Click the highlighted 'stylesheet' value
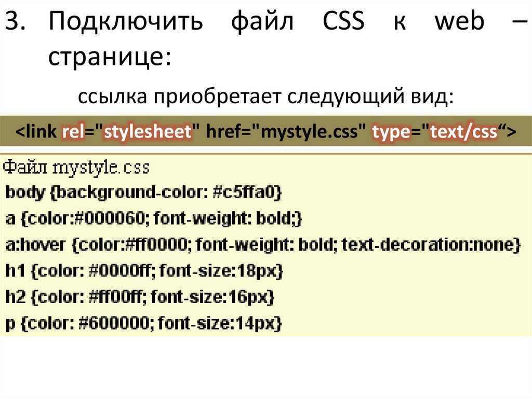532x398 pixels. (x=148, y=131)
